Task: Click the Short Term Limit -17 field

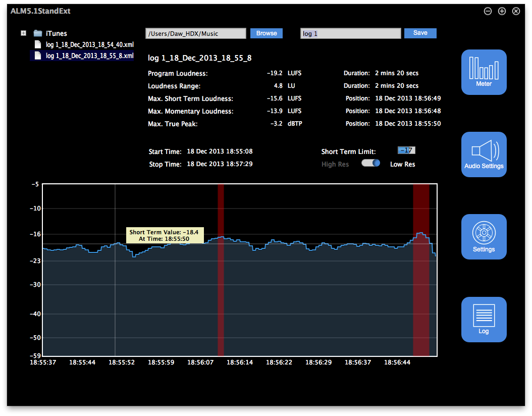Action: point(406,150)
